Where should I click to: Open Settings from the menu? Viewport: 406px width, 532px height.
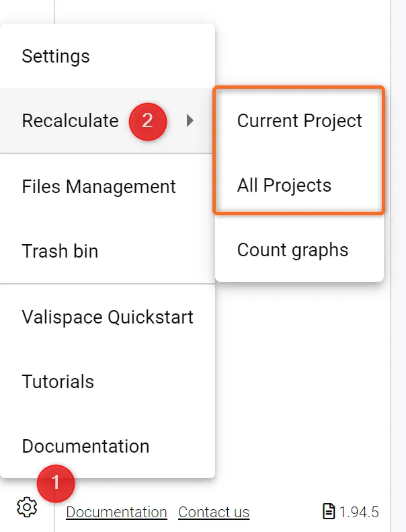click(56, 56)
